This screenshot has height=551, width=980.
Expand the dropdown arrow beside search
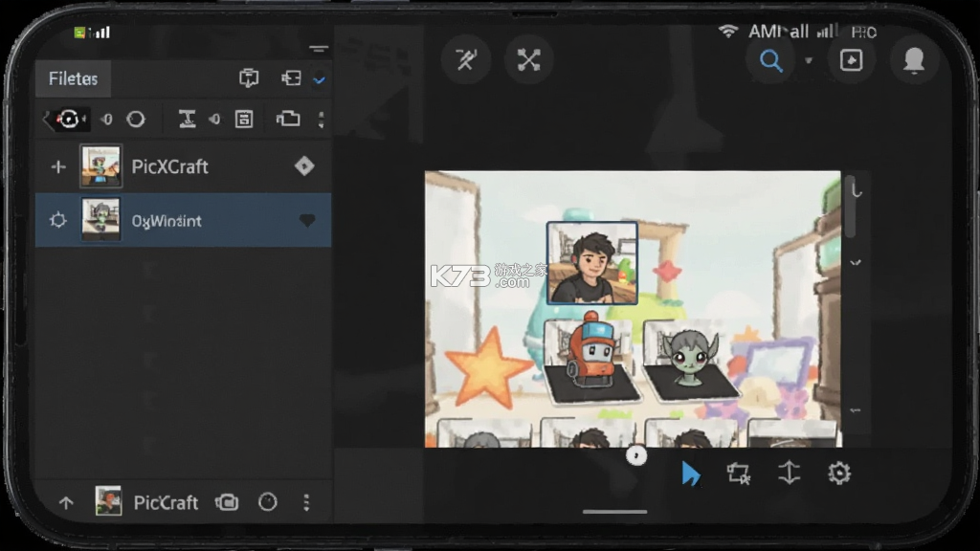click(x=808, y=60)
